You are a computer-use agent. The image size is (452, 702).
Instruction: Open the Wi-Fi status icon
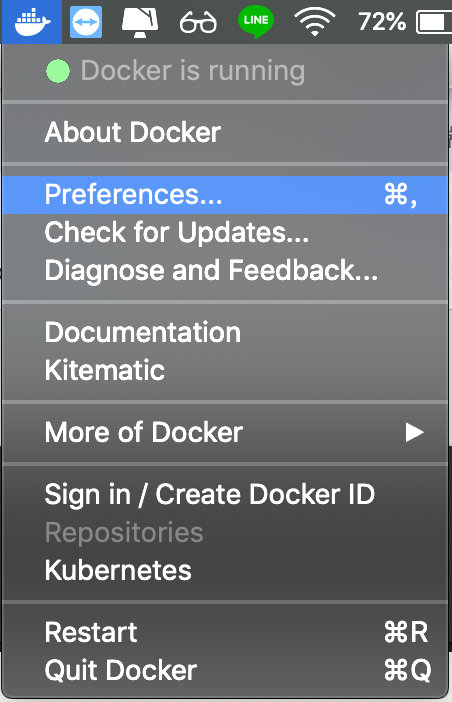[x=315, y=22]
